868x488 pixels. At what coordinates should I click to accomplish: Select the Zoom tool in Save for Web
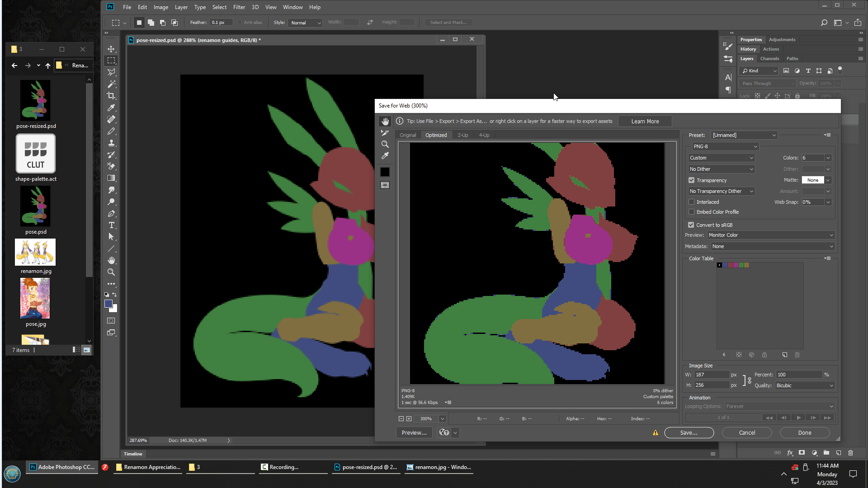point(385,144)
